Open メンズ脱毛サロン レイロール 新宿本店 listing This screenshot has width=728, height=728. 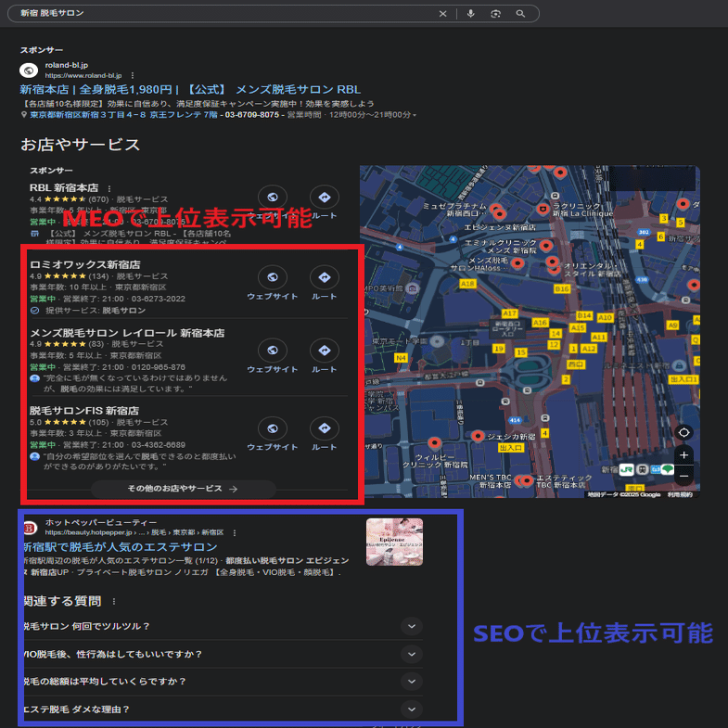click(127, 333)
